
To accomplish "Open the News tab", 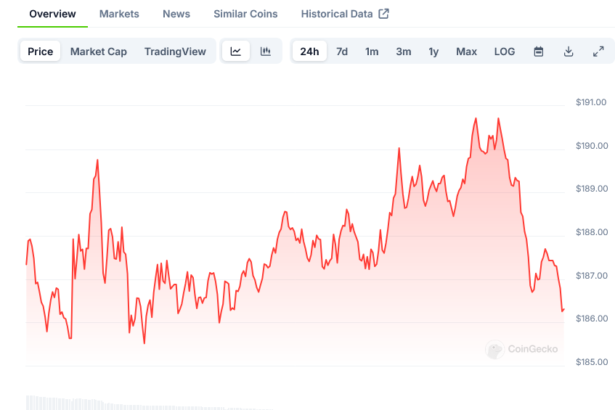I will 176,14.
